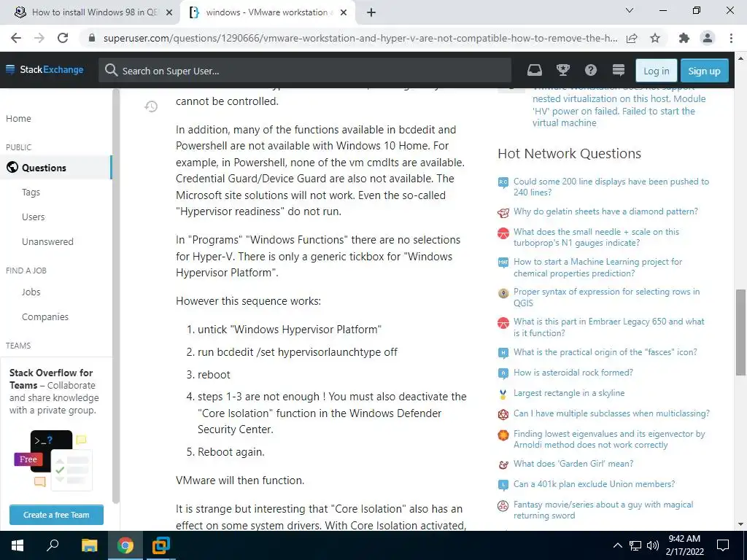Show hidden tray icons chevron
The height and width of the screenshot is (560, 747).
(617, 545)
